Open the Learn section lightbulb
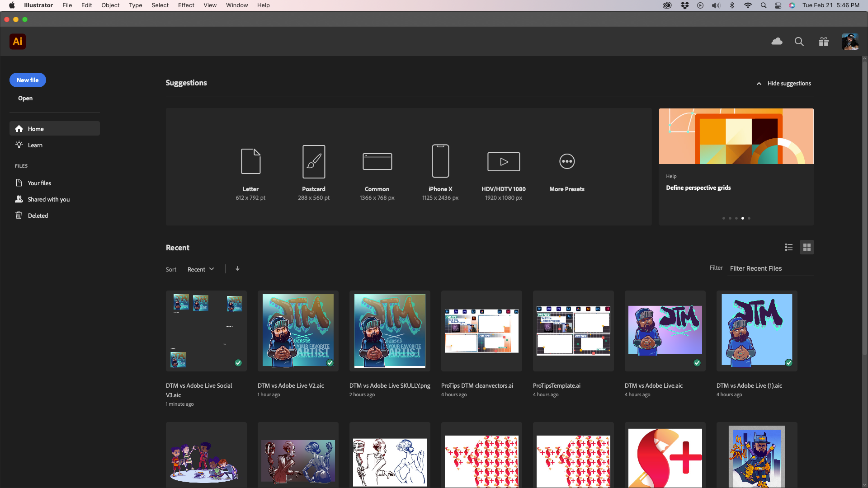The width and height of the screenshot is (868, 488). point(19,145)
